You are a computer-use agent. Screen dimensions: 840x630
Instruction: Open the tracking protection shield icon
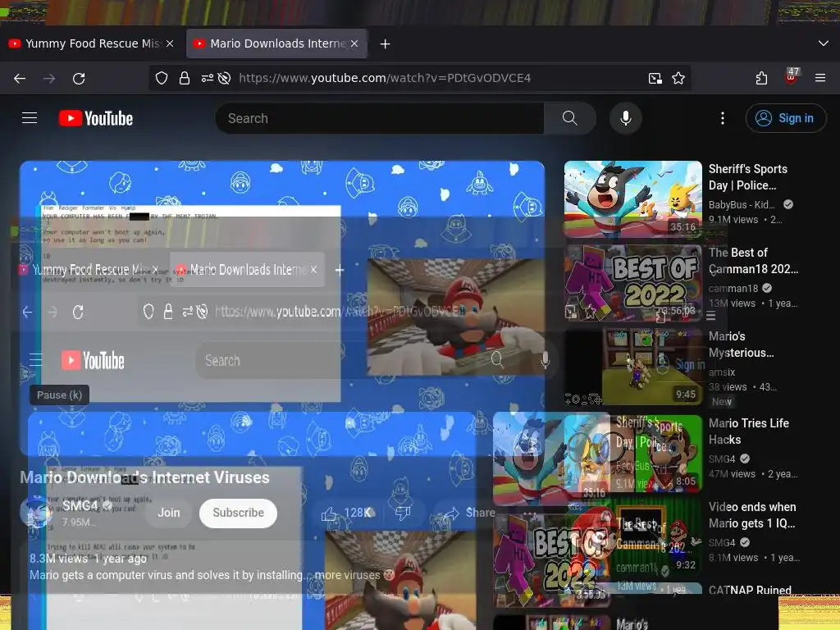tap(162, 78)
